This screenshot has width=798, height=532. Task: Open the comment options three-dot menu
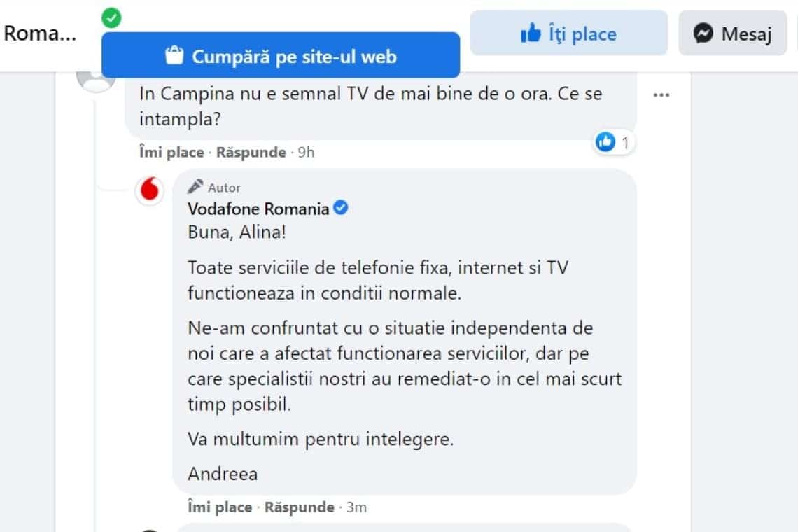coord(661,94)
